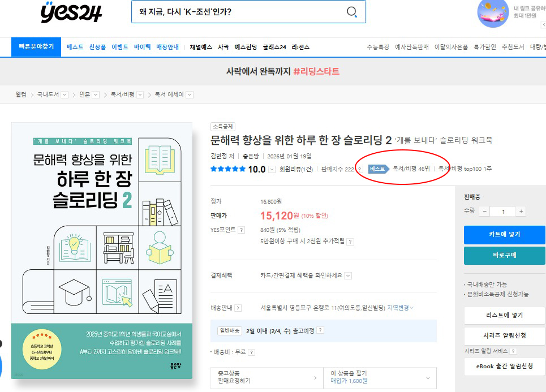Click help icon beside 2천원 추가적립
546x392 pixels.
pos(350,242)
